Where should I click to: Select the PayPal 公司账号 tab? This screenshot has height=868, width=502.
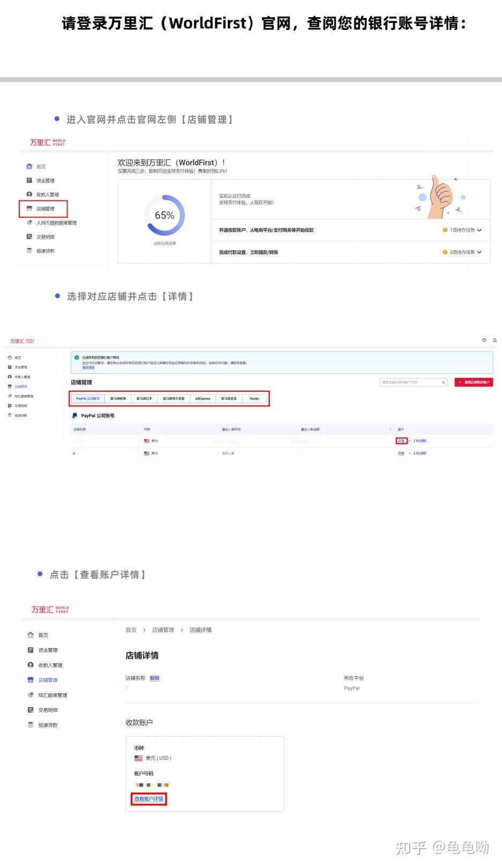(x=88, y=399)
